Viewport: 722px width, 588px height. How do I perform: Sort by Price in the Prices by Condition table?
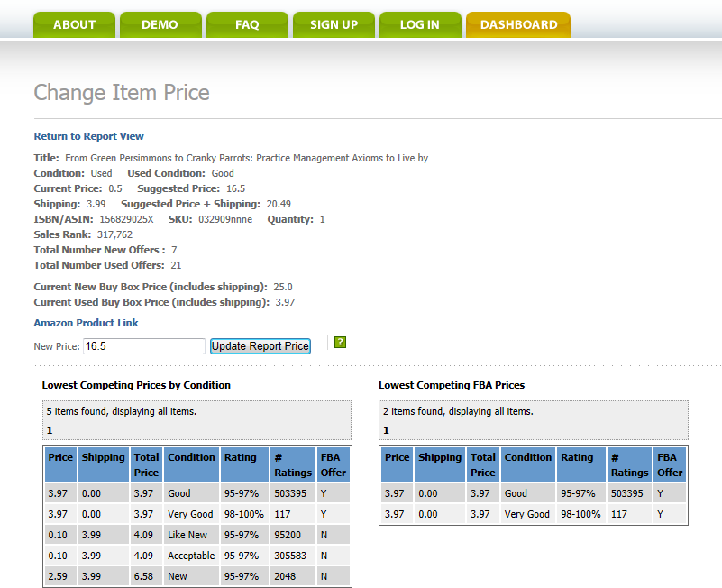pyautogui.click(x=60, y=457)
